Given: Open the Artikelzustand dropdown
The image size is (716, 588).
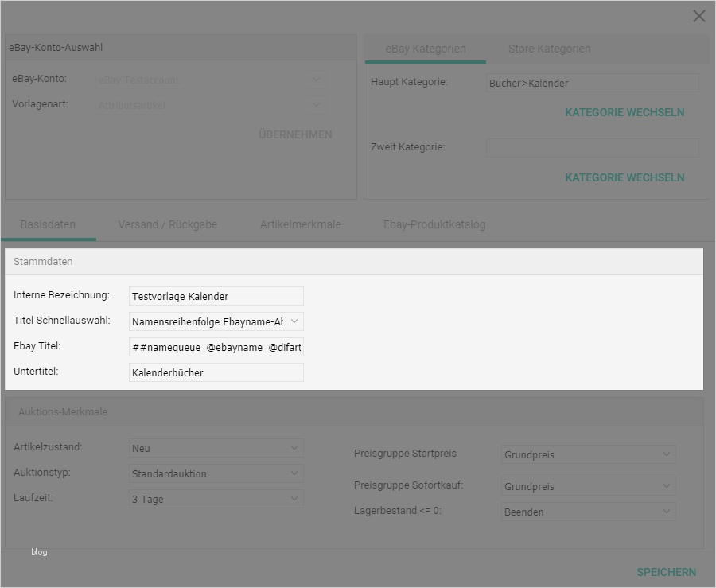Looking at the screenshot, I should (x=216, y=448).
